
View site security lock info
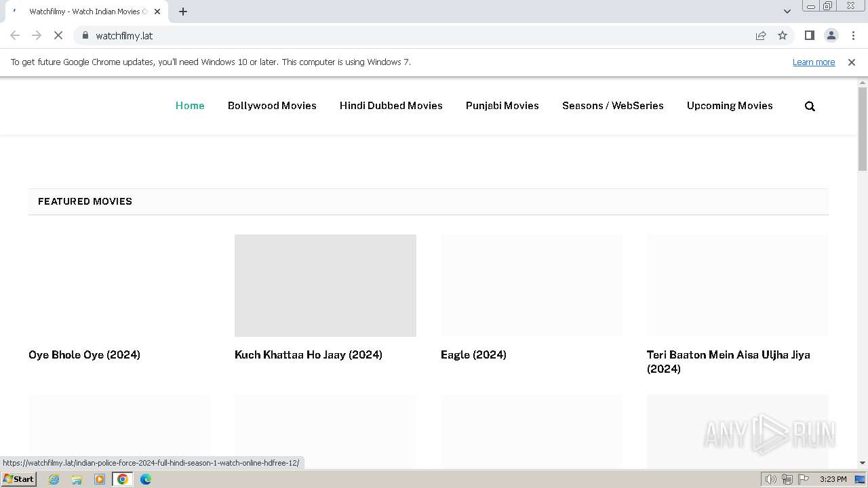tap(85, 35)
